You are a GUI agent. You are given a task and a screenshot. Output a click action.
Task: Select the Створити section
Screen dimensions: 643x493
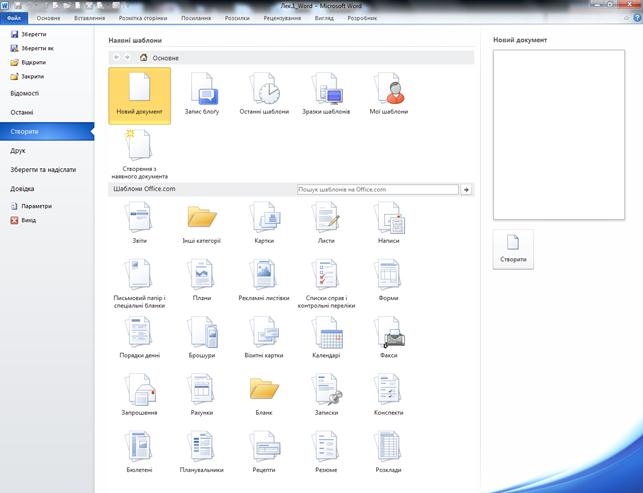[x=47, y=132]
